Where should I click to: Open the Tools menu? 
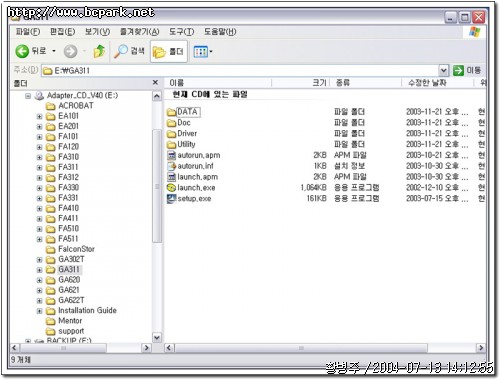tap(181, 32)
